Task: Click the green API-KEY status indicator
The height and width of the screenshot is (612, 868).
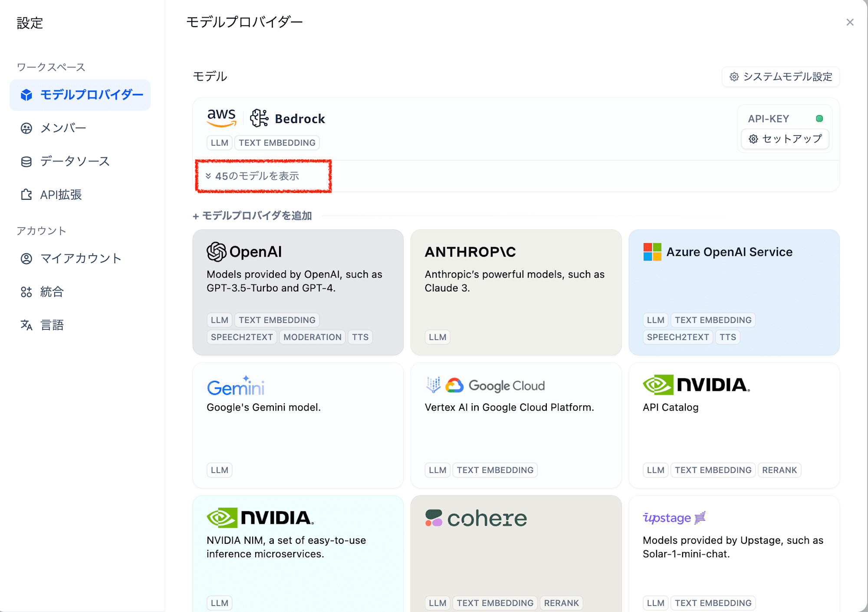Action: click(819, 119)
